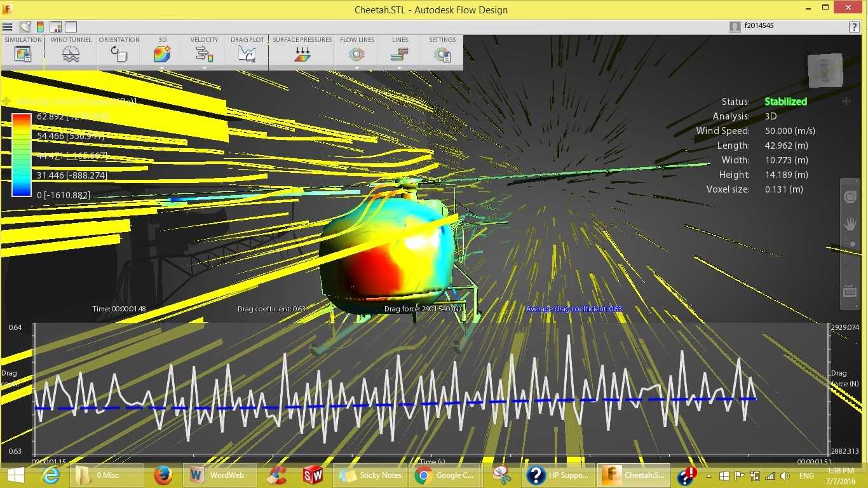Click the move handle beside Status panel
868x488 pixels.
[x=846, y=102]
